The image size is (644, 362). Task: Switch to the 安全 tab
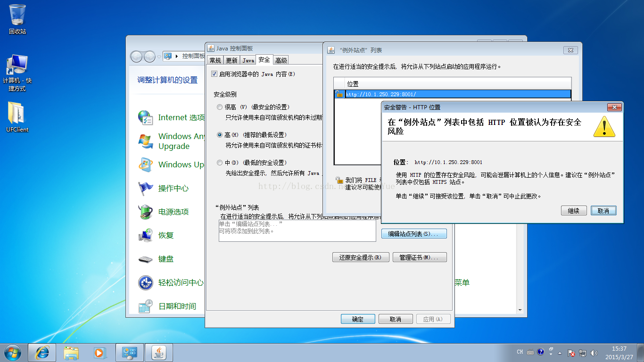pyautogui.click(x=264, y=60)
